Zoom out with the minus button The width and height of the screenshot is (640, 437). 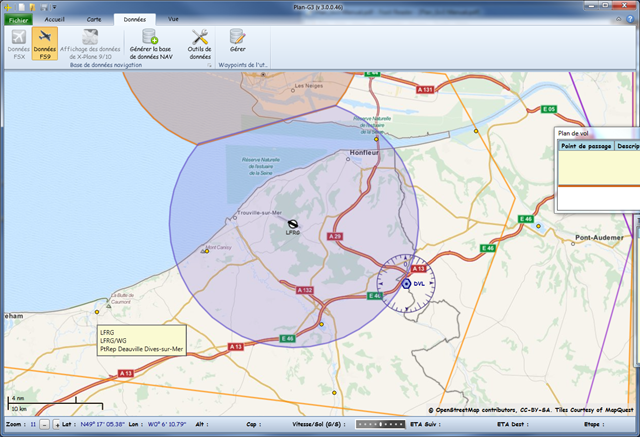45,425
